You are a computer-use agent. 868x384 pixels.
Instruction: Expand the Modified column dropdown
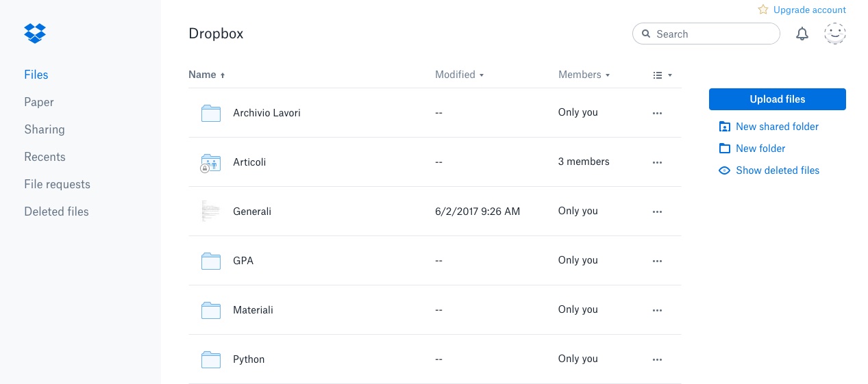pyautogui.click(x=459, y=75)
